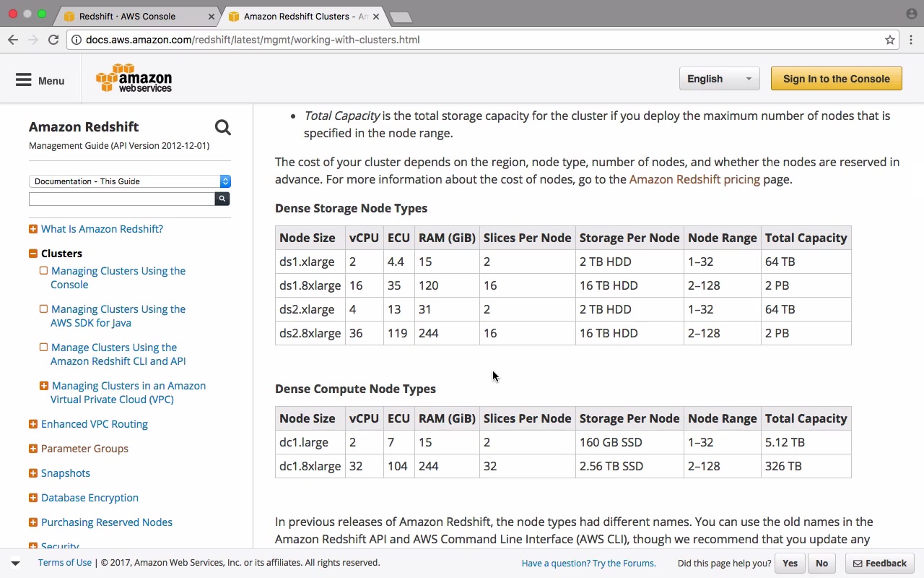
Task: View site information icon in address bar
Action: click(x=76, y=40)
